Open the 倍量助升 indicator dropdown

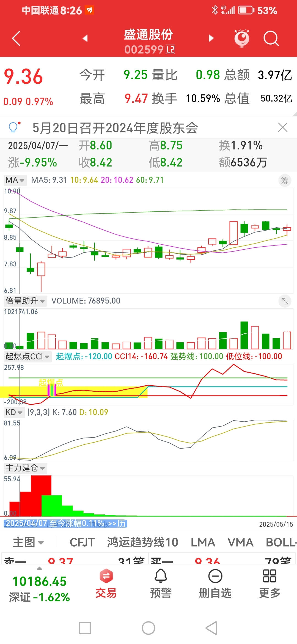click(x=25, y=301)
